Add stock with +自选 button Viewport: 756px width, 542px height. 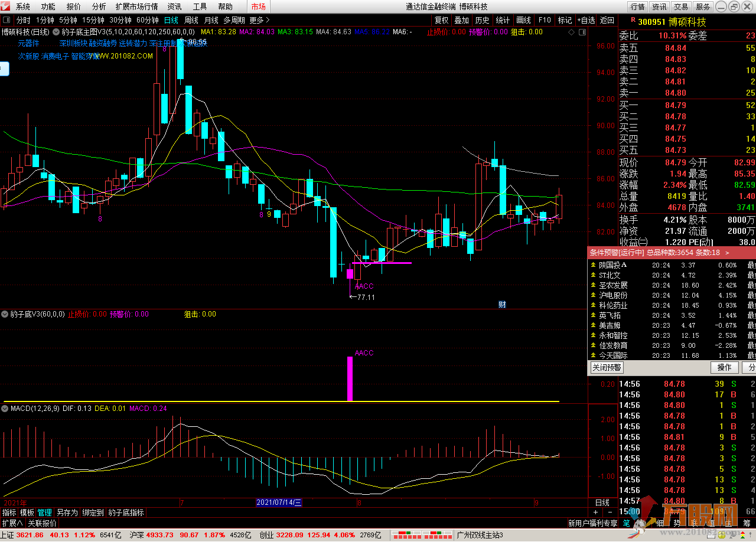click(586, 20)
